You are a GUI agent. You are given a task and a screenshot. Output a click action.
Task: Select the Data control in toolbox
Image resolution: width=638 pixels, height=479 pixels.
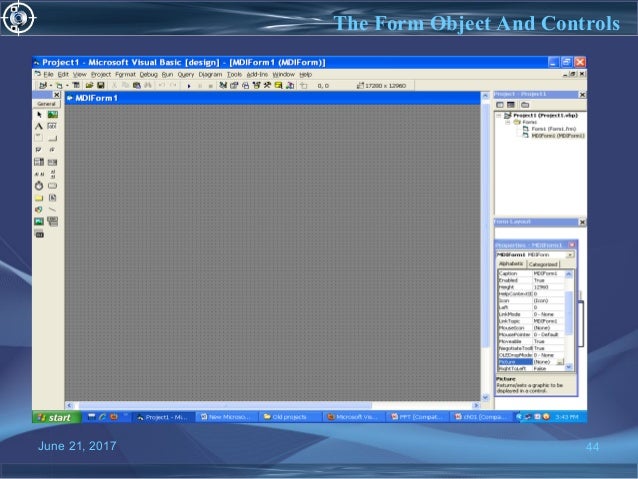(x=52, y=221)
